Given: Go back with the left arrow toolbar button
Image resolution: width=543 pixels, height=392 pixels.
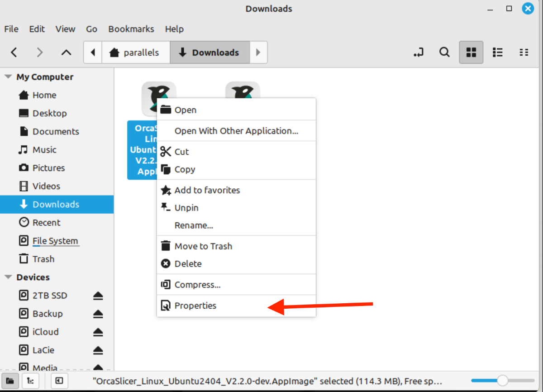Looking at the screenshot, I should (x=14, y=53).
